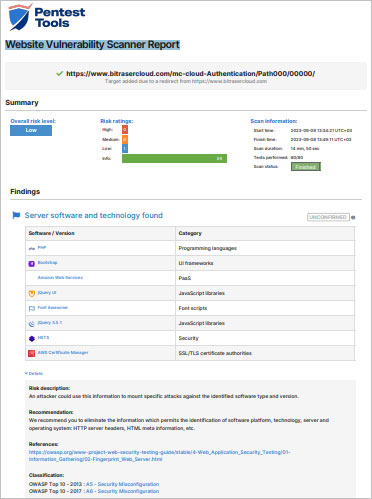The width and height of the screenshot is (372, 499).
Task: Click the red AWS Certificate Manager icon
Action: click(x=32, y=353)
